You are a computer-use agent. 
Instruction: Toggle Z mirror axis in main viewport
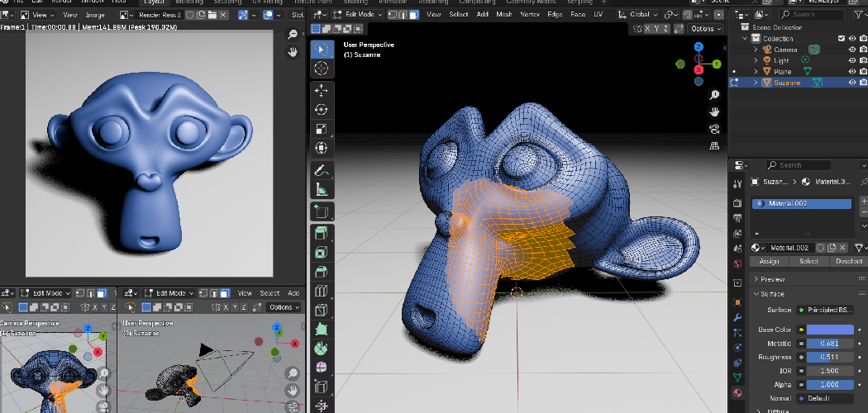click(x=665, y=28)
